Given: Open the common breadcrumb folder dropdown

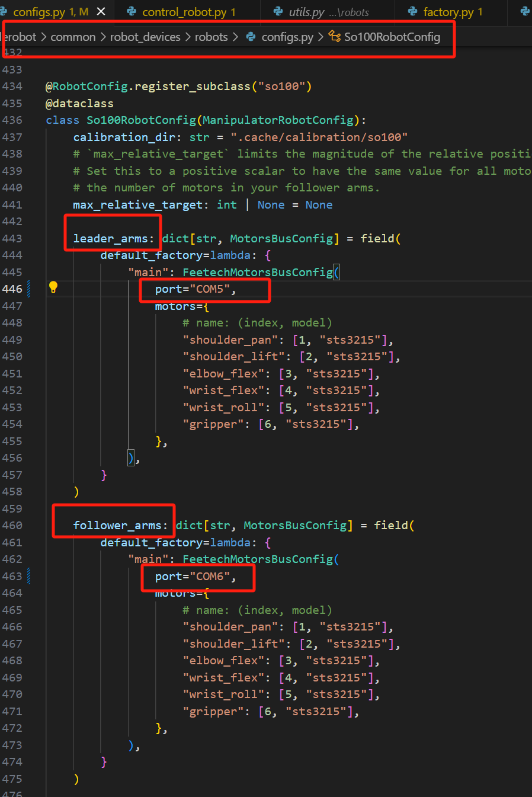Looking at the screenshot, I should click(73, 37).
